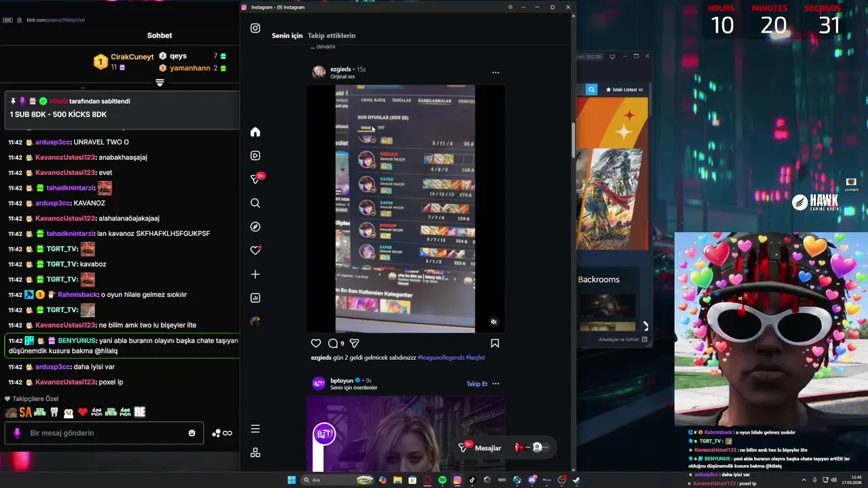Viewport: 868px width, 488px height.
Task: Open Steam Big Picture monitor icon
Action: [x=612, y=56]
